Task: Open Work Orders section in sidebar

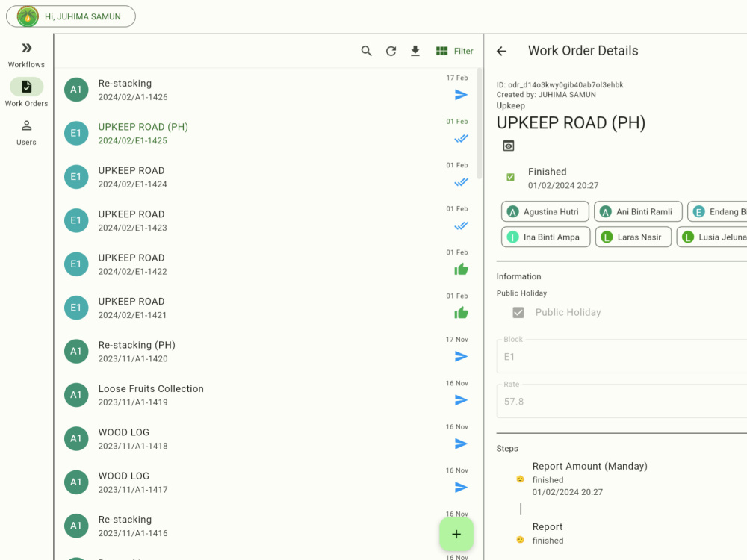Action: coord(26,93)
